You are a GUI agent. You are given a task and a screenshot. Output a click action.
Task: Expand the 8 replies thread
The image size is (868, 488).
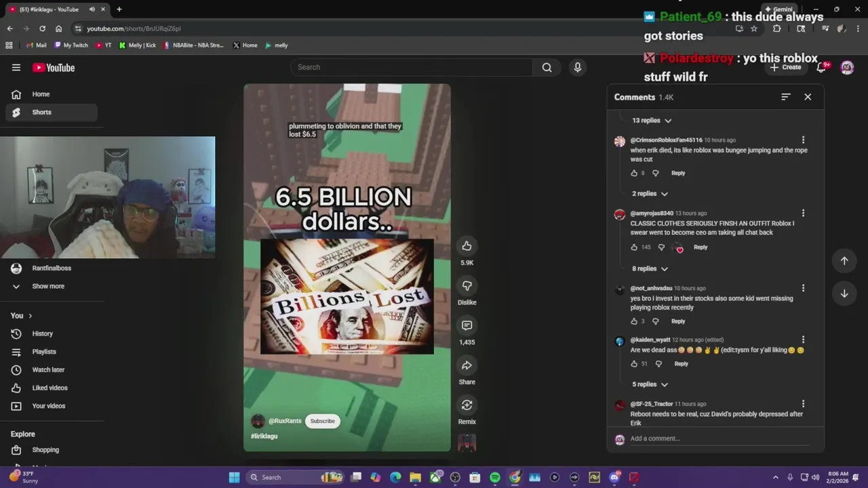(650, 268)
